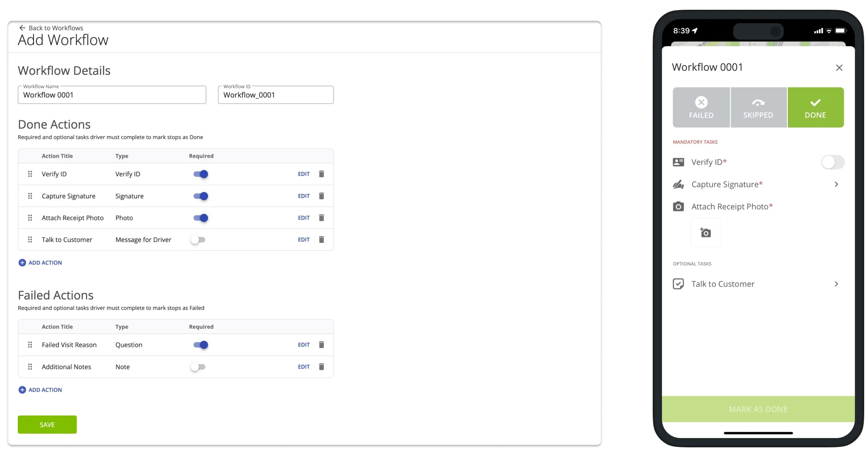Toggle Required switch for Verify ID row
This screenshot has width=868, height=452.
(x=201, y=174)
